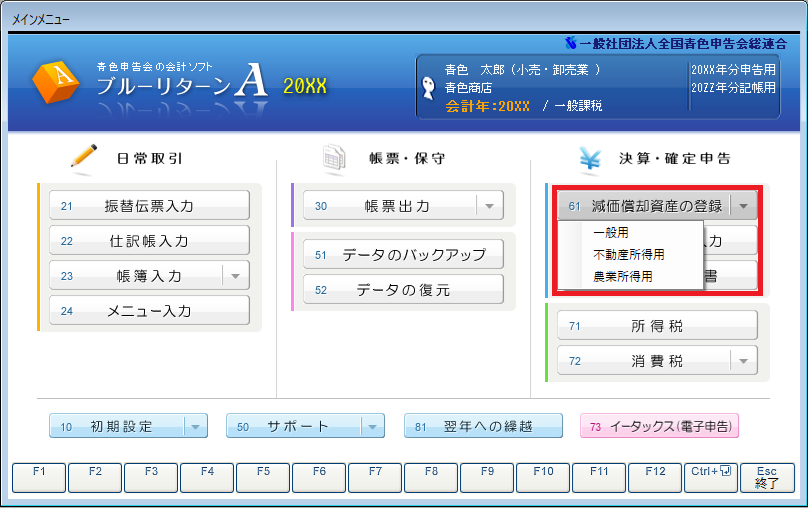This screenshot has width=808, height=508.
Task: Click the orange Blue Return A cube logo
Action: coord(56,84)
